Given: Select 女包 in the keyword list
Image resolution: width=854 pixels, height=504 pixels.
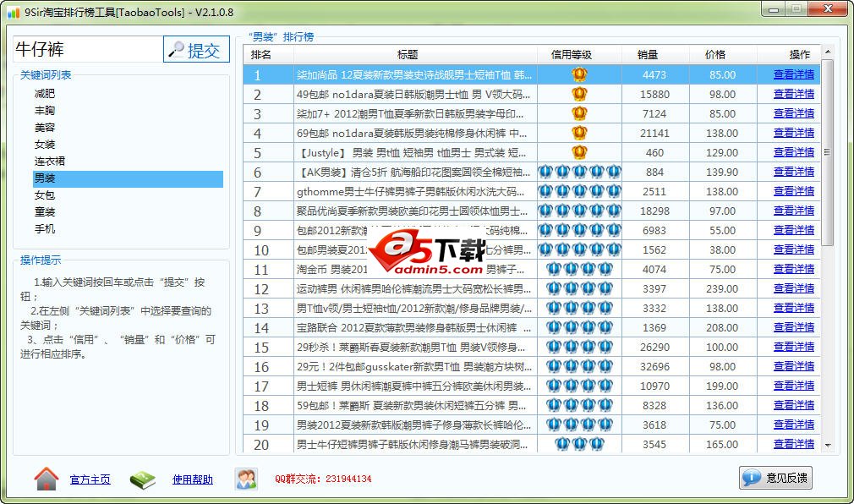Looking at the screenshot, I should point(45,195).
